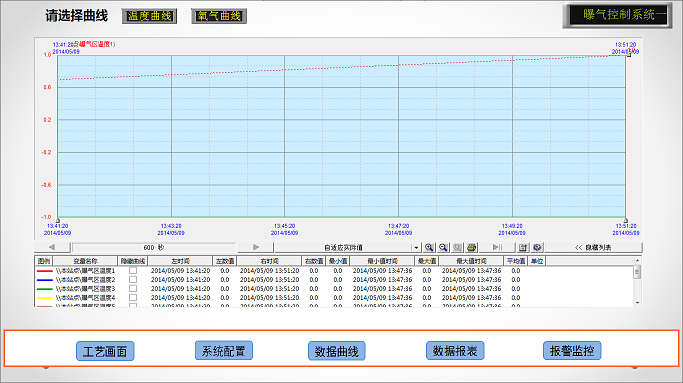This screenshot has width=683, height=383.
Task: Click the red legend line for 曝气区温度1
Action: click(44, 271)
